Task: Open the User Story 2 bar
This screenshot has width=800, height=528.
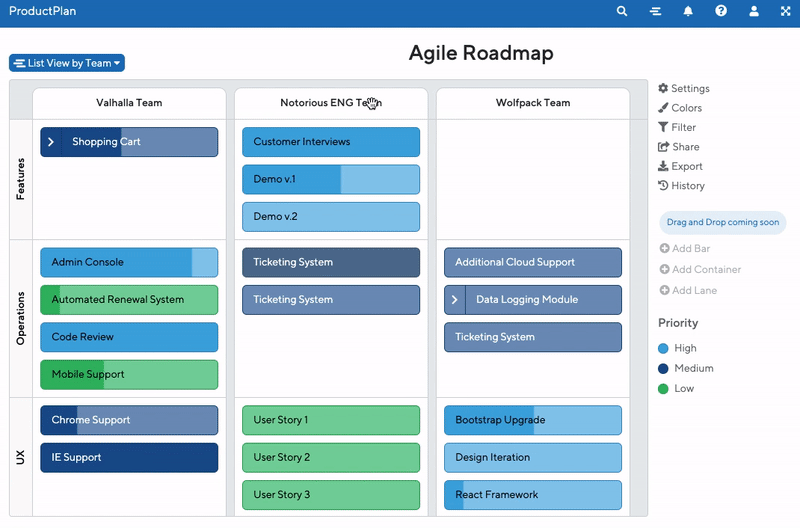Action: (x=331, y=458)
